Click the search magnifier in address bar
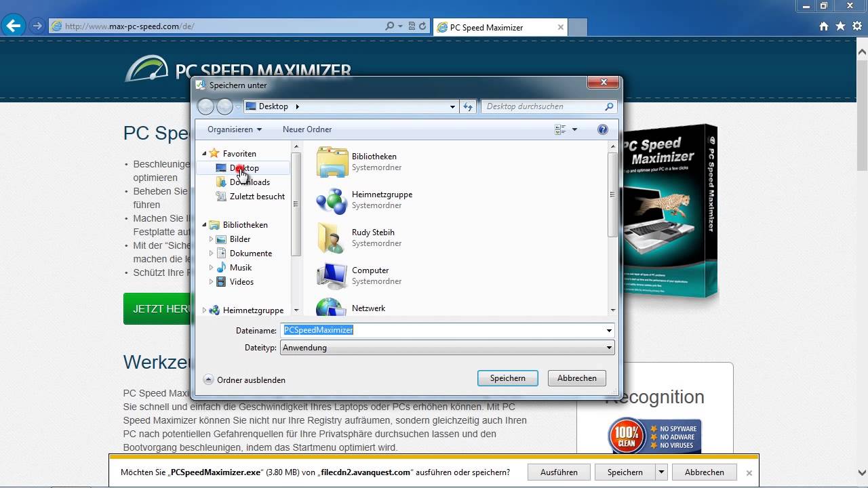The image size is (868, 488). 389,26
